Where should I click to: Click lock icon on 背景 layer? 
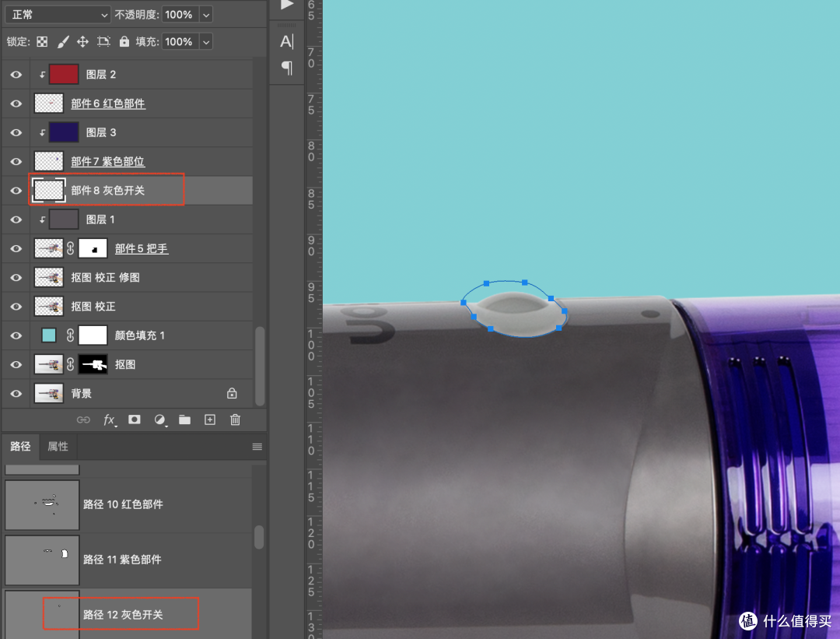click(232, 394)
